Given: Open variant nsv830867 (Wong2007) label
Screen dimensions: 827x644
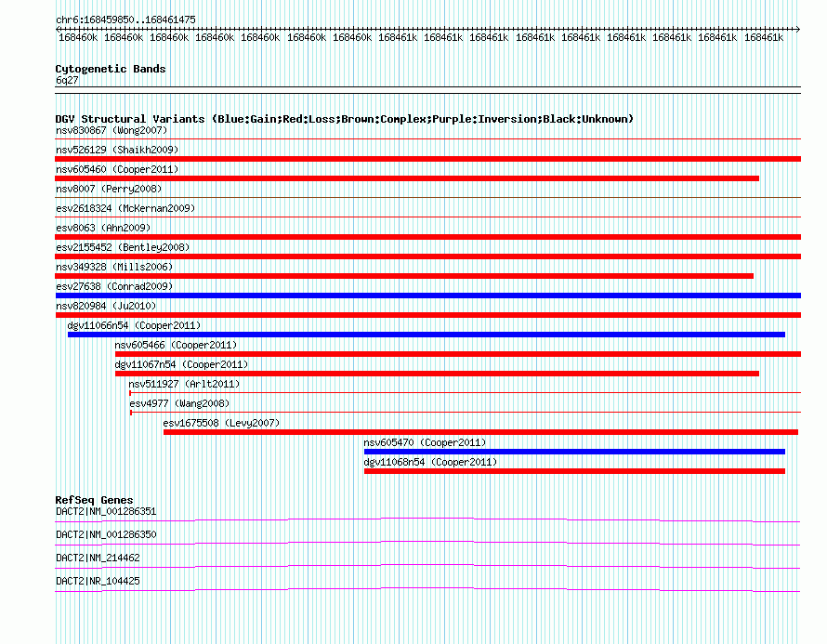Looking at the screenshot, I should pyautogui.click(x=112, y=130).
